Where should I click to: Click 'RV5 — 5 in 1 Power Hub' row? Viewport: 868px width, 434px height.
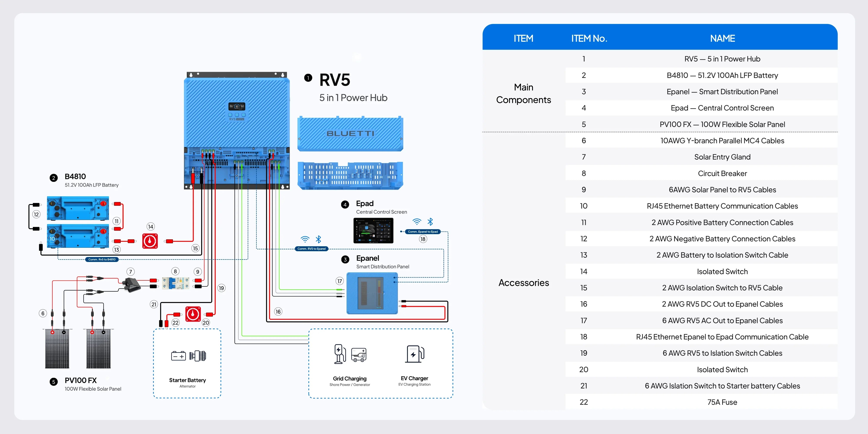(702, 59)
